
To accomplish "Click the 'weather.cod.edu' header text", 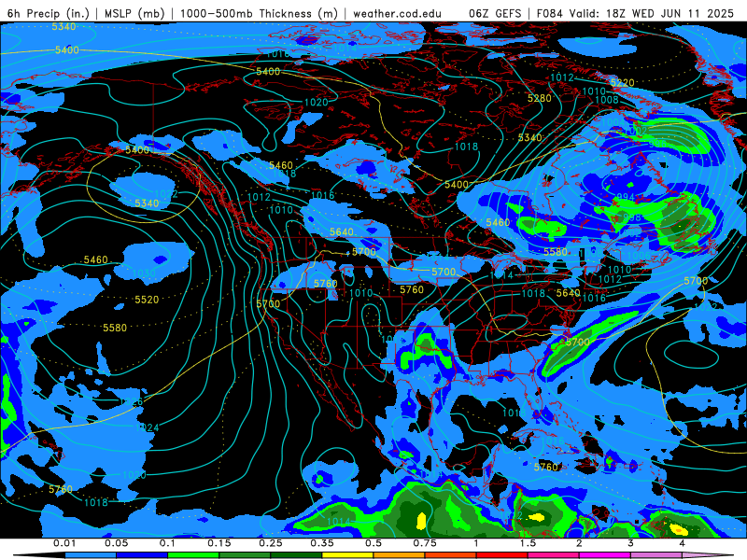I will click(397, 13).
